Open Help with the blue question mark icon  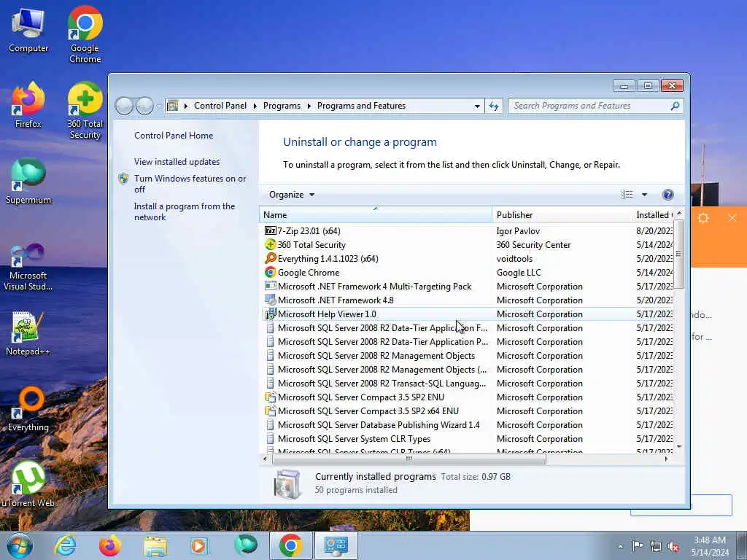pyautogui.click(x=668, y=194)
